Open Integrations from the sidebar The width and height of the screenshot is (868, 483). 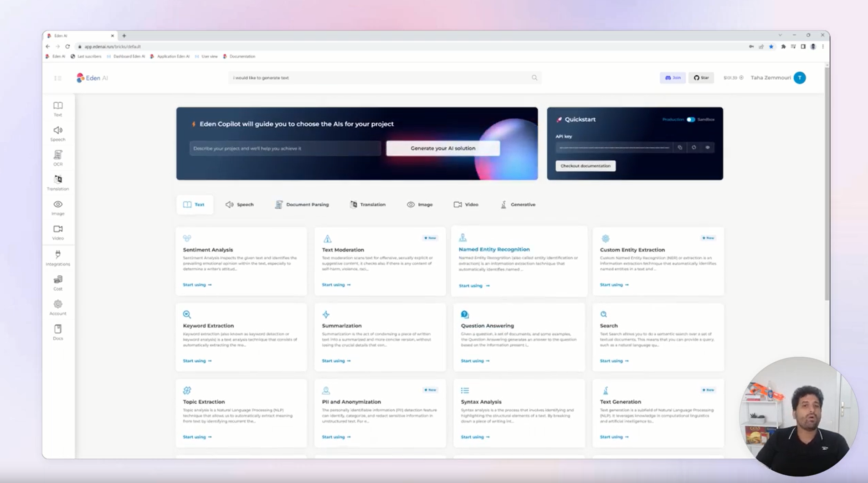click(x=58, y=258)
